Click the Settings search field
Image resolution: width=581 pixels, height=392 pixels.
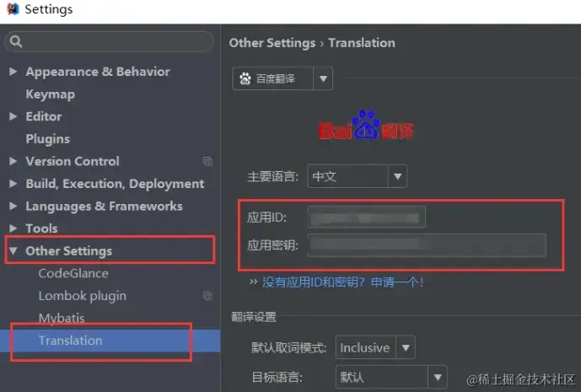point(110,41)
